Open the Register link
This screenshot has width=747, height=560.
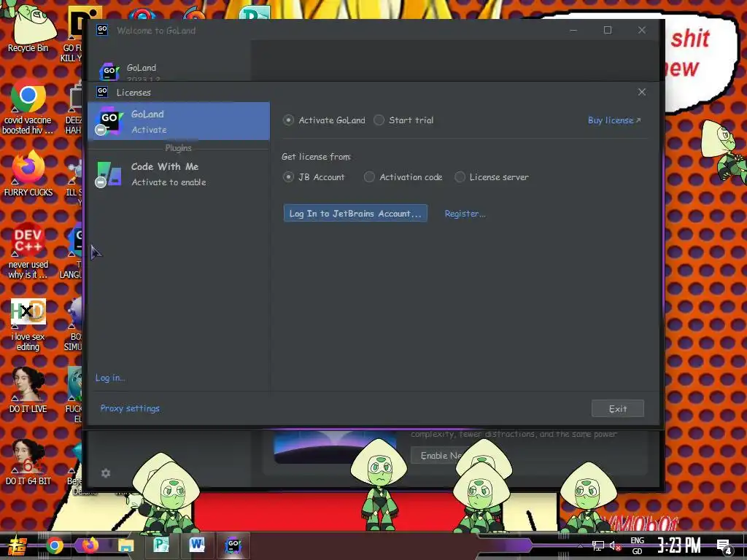pyautogui.click(x=465, y=214)
